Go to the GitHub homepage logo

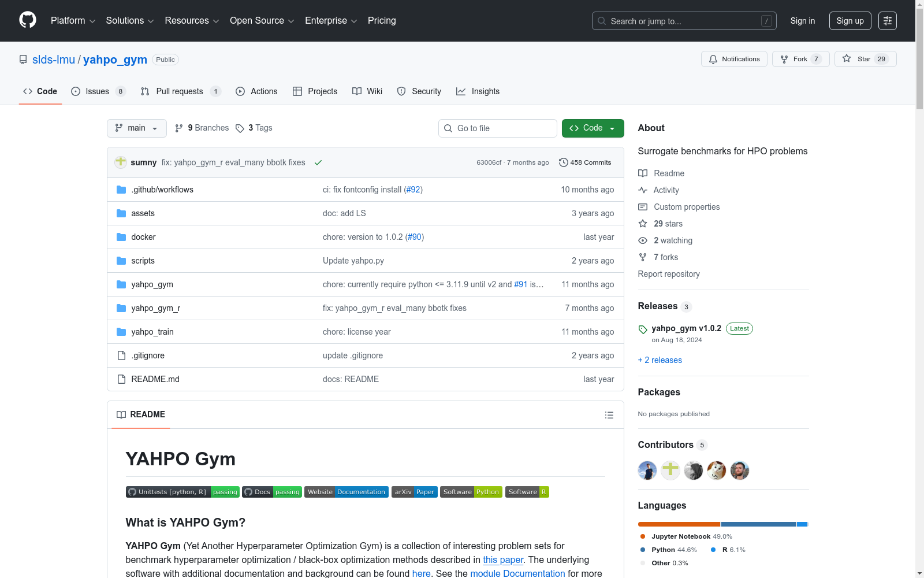28,20
